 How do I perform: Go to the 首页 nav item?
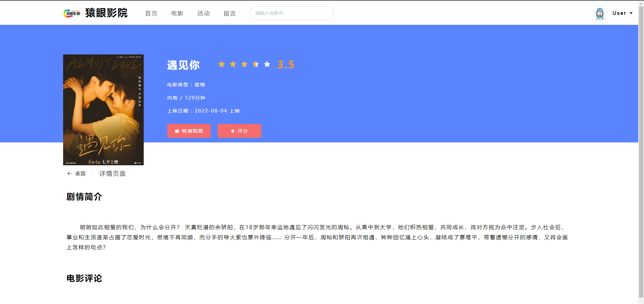[x=151, y=13]
